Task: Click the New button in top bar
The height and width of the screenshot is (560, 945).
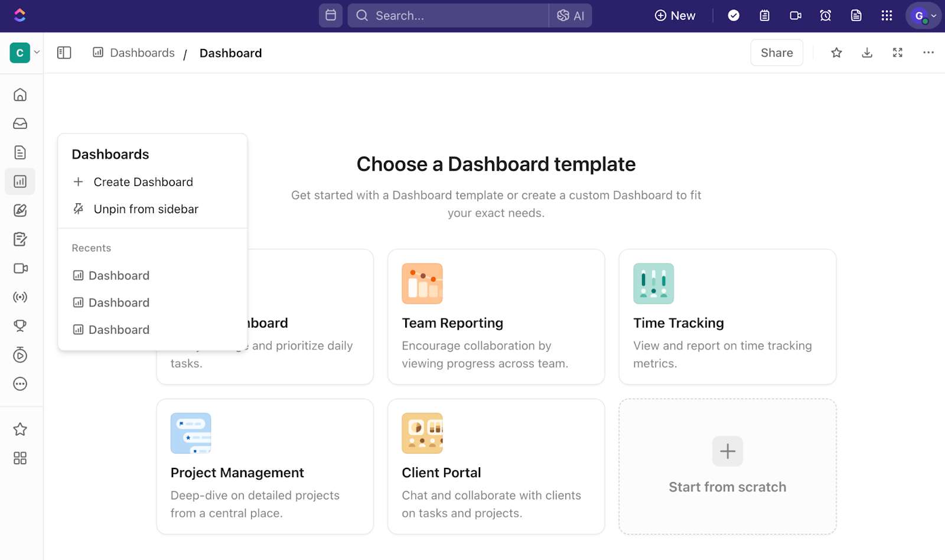Action: (x=675, y=15)
